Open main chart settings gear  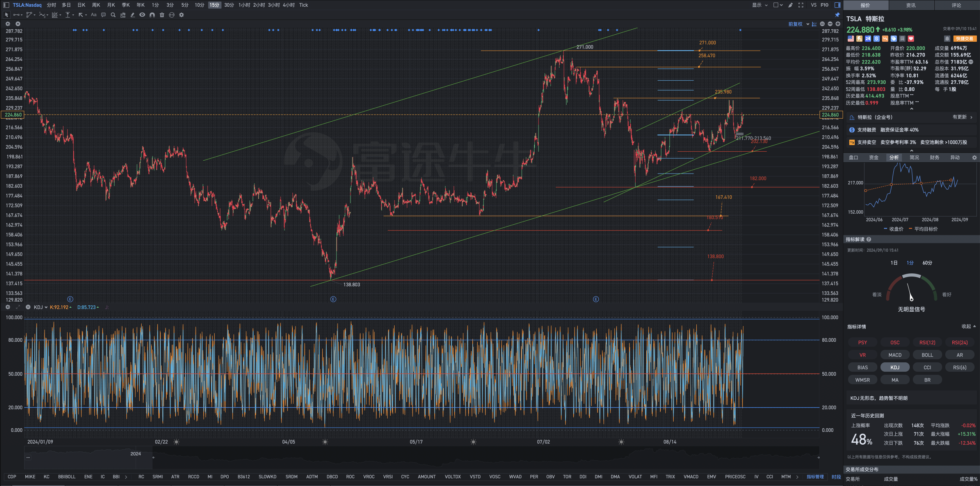pos(7,24)
